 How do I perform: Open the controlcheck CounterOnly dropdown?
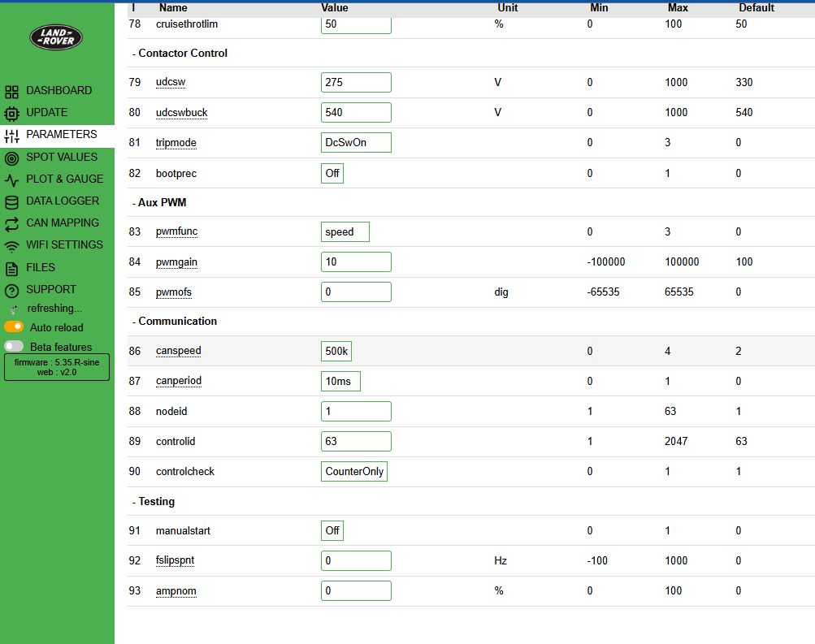[x=353, y=472]
